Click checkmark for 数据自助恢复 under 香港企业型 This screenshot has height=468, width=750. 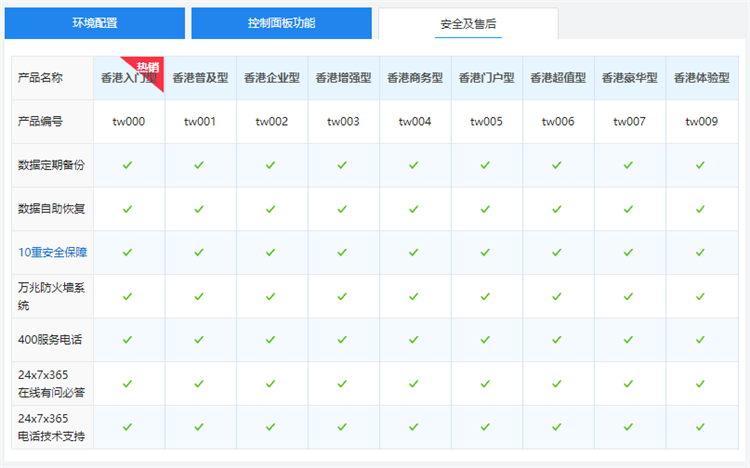click(x=271, y=209)
